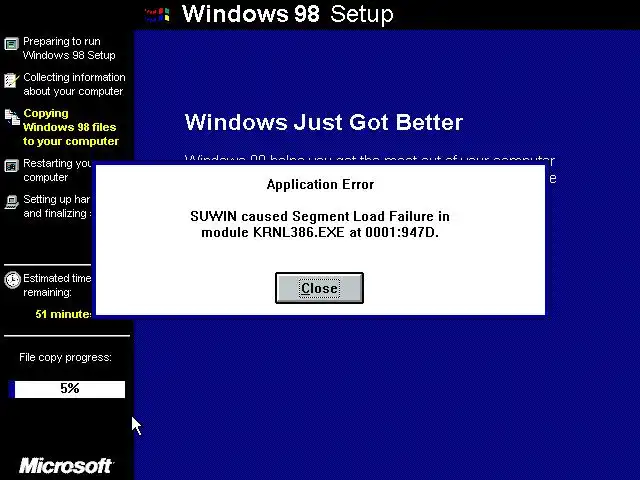Click the "Setting up hardware and finalizing" step text

pyautogui.click(x=57, y=206)
